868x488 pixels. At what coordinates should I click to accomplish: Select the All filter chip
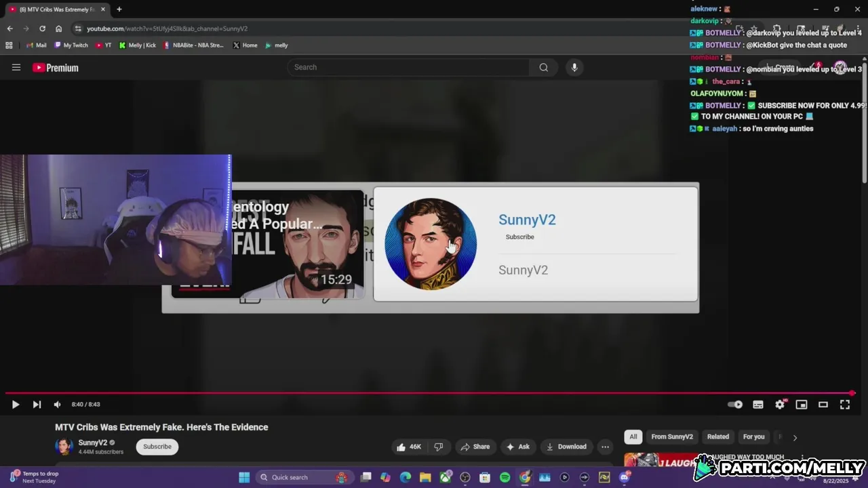click(633, 437)
